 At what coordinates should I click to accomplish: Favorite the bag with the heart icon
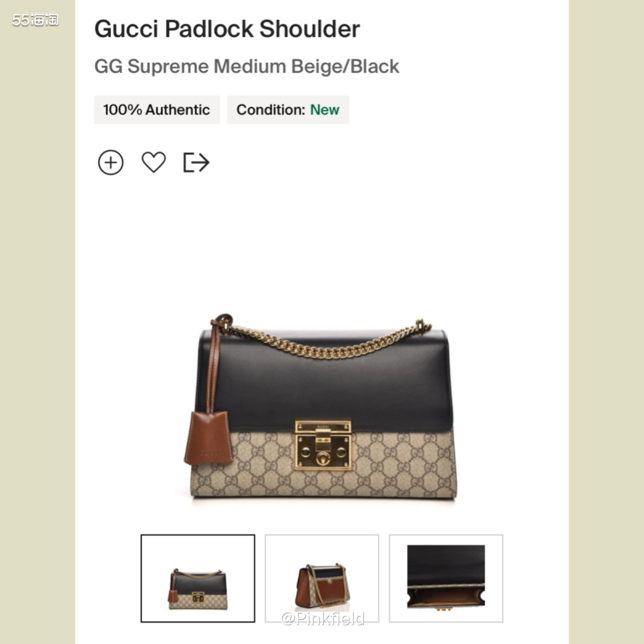[x=153, y=162]
